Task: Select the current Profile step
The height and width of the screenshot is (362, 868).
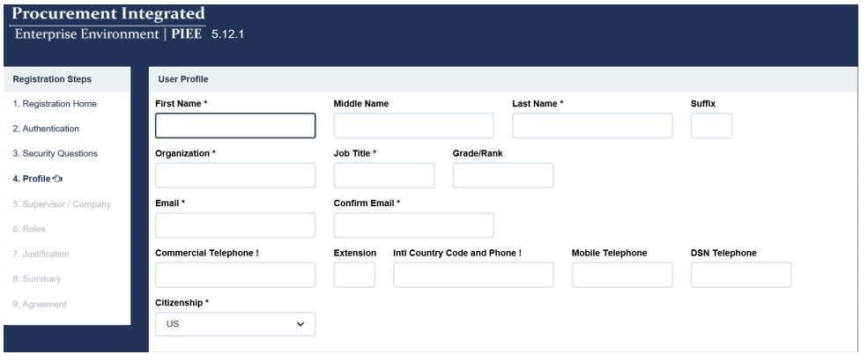Action: [32, 179]
